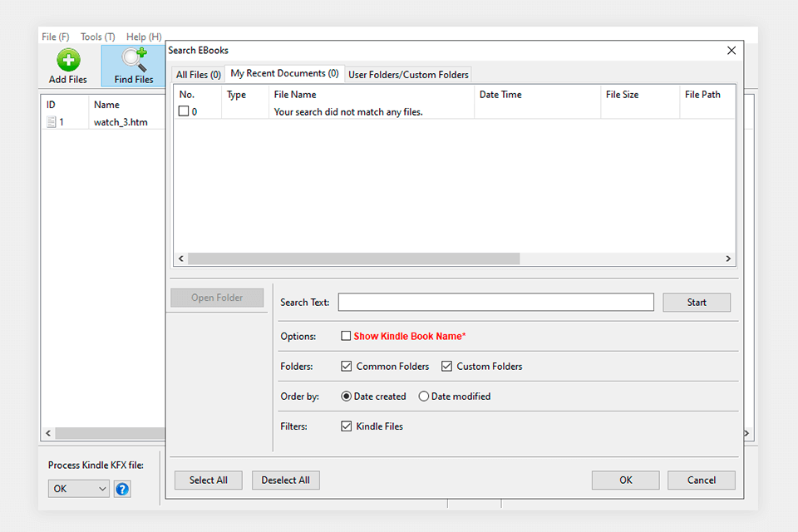The width and height of the screenshot is (798, 532).
Task: Click the Add Files green plus icon
Action: [68, 61]
